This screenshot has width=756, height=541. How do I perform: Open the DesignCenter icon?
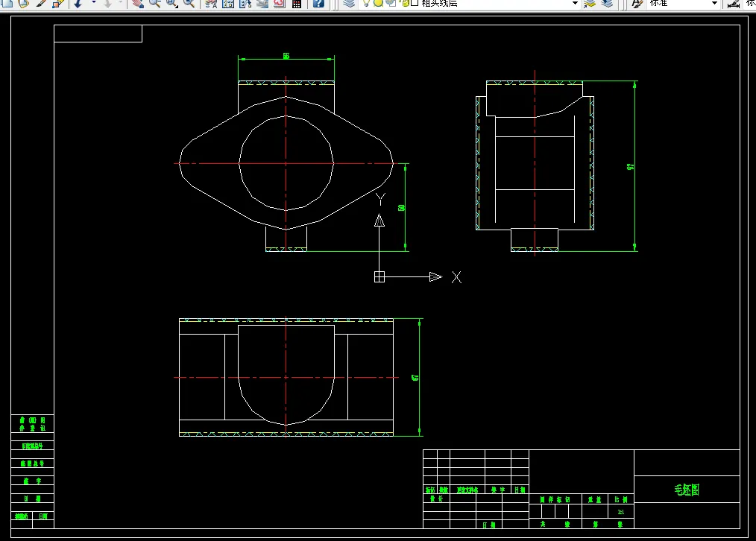click(229, 4)
